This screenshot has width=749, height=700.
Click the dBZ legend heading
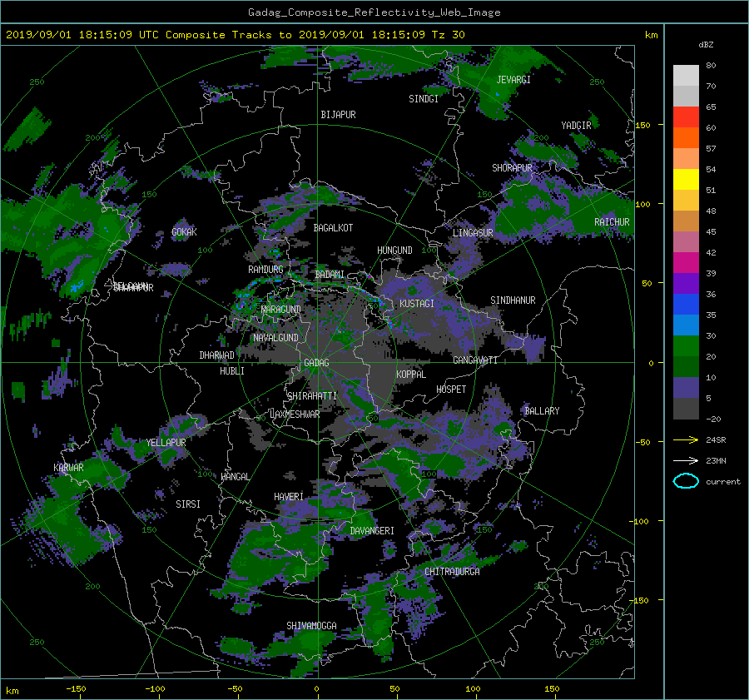click(x=706, y=45)
